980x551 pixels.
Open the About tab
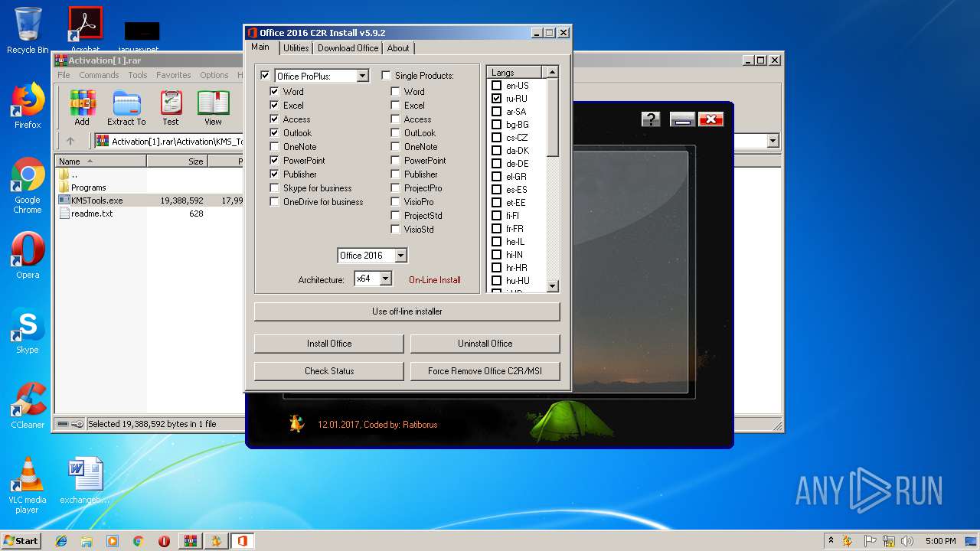coord(398,48)
